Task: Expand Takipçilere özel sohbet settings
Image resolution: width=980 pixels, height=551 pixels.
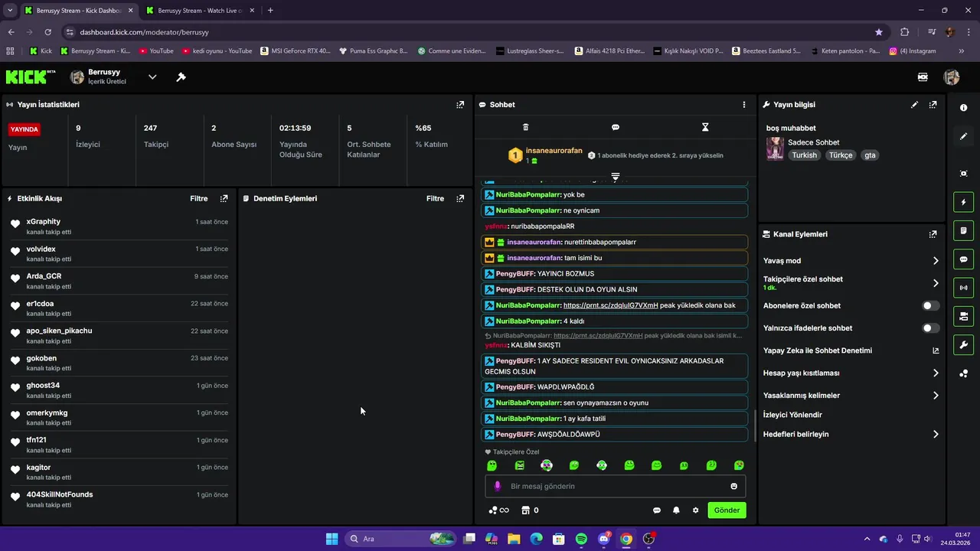Action: pos(936,283)
